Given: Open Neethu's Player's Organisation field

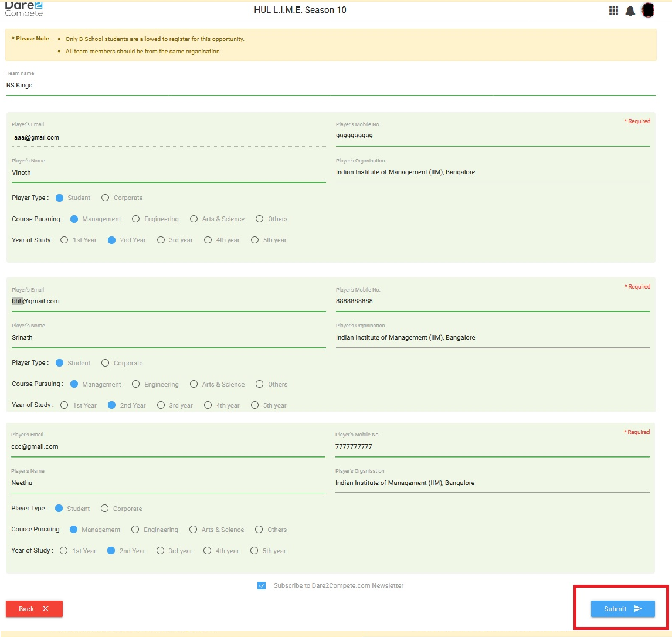Looking at the screenshot, I should pyautogui.click(x=492, y=483).
